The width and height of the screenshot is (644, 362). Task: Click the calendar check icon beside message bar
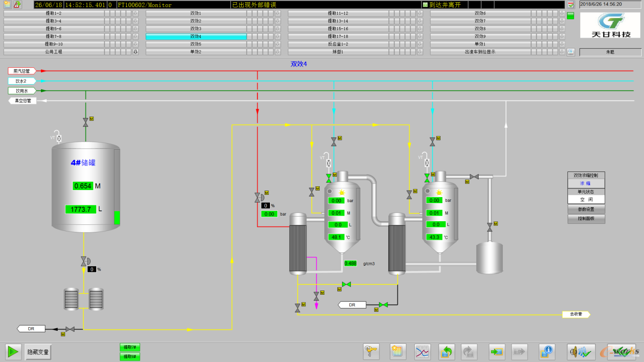pyautogui.click(x=571, y=5)
